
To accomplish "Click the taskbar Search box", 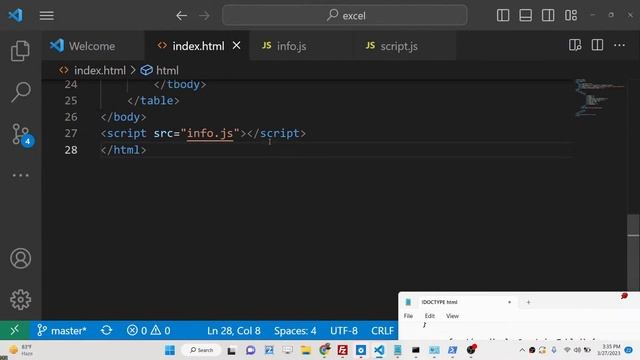I will [x=202, y=350].
